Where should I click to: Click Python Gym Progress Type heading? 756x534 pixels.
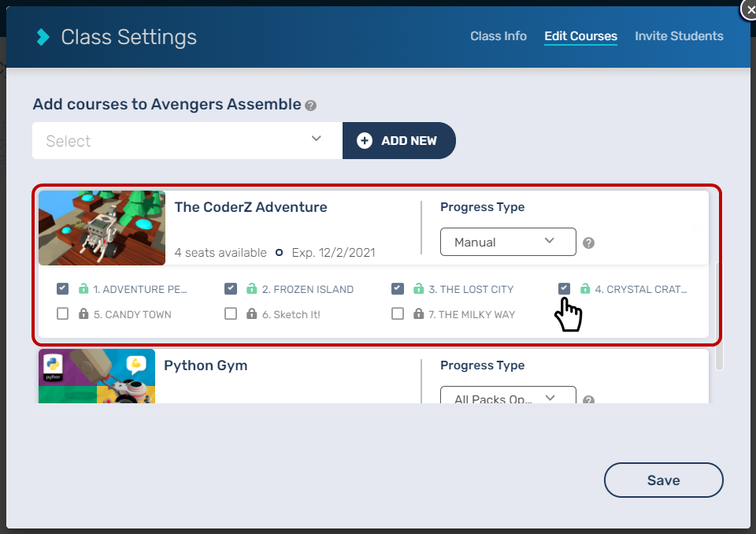click(482, 365)
